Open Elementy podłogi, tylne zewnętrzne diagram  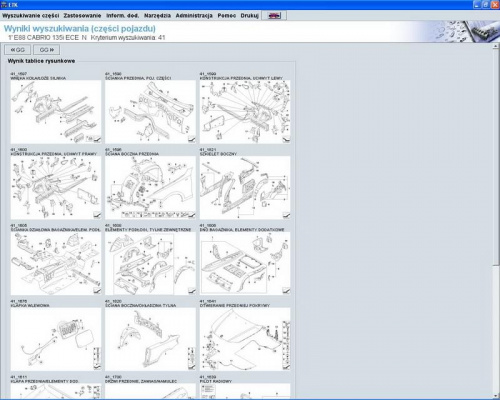150,263
